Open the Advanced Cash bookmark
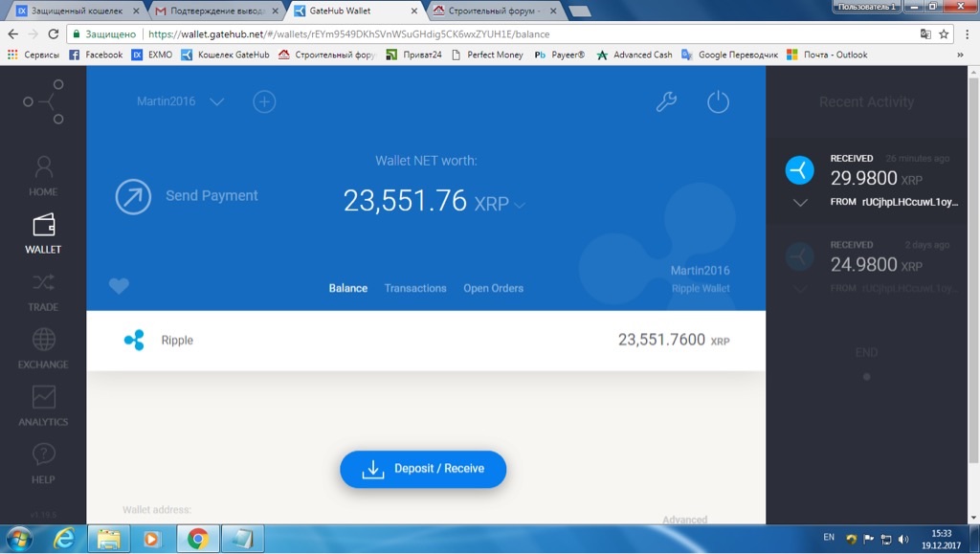This screenshot has width=980, height=554. [x=635, y=55]
